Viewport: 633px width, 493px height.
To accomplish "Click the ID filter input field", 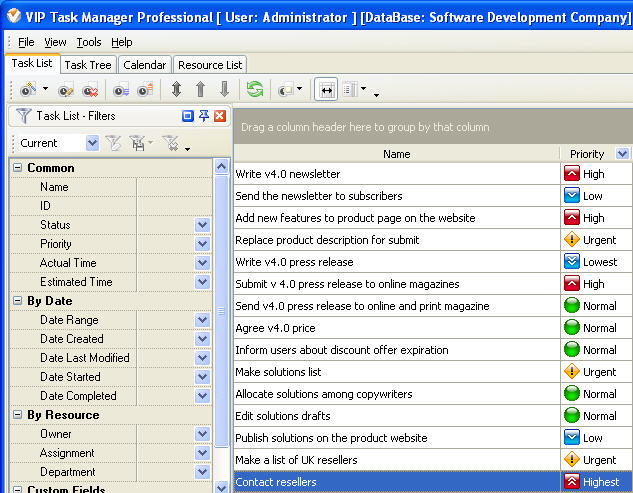I will tap(174, 206).
